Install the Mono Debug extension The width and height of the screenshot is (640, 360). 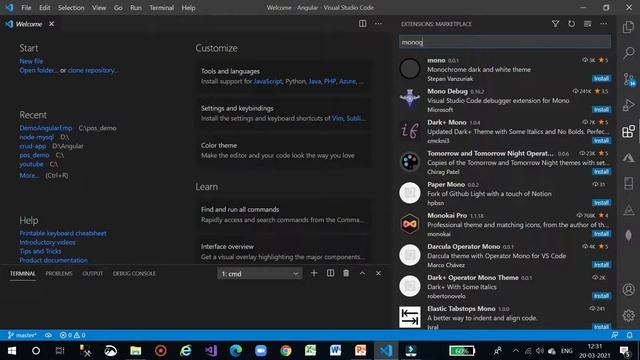pyautogui.click(x=601, y=109)
